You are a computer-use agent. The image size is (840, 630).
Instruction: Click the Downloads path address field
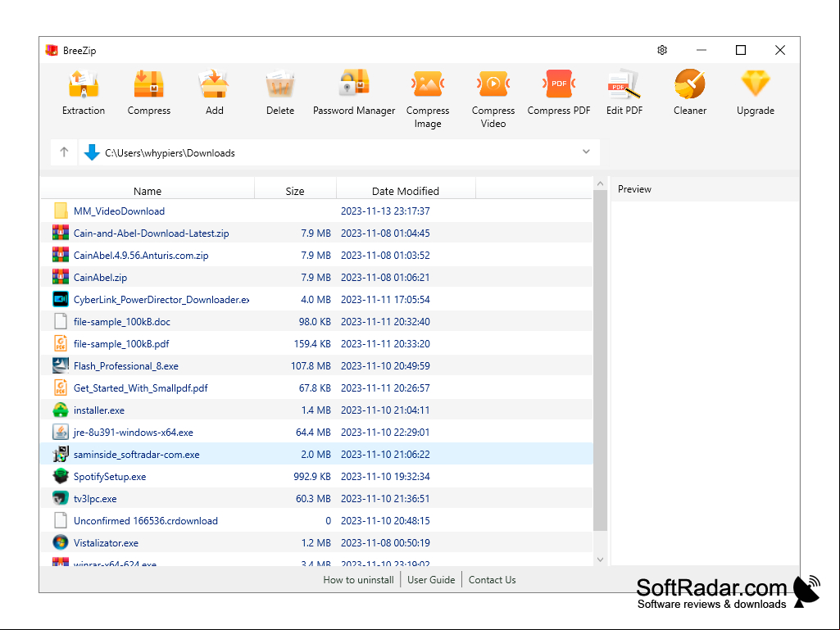pyautogui.click(x=339, y=152)
